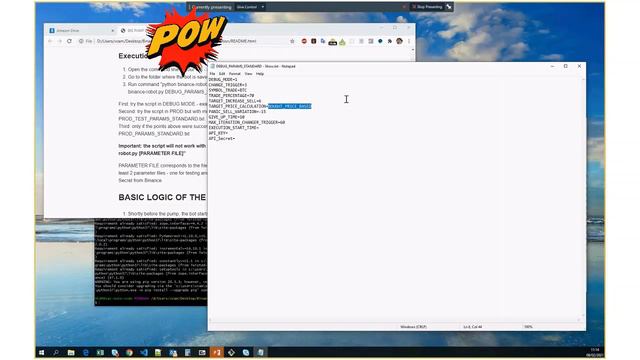
Task: Open the Help menu in Notepad
Action: [260, 74]
